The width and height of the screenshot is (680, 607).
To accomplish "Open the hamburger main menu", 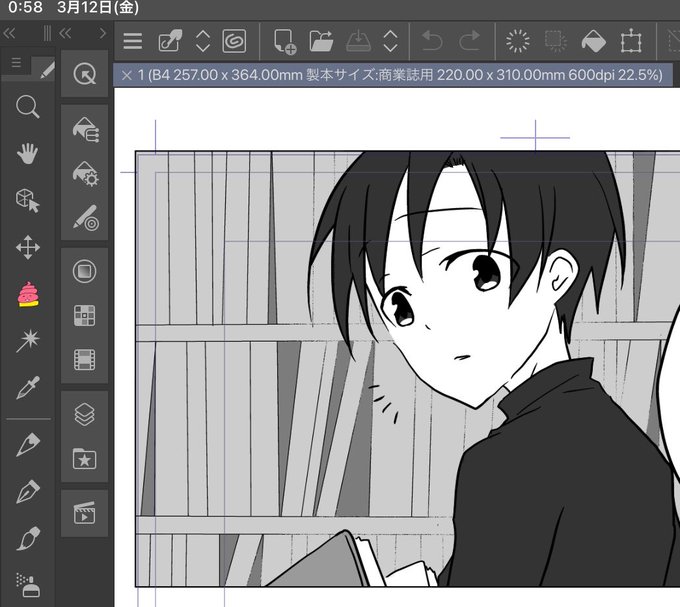I will point(133,42).
